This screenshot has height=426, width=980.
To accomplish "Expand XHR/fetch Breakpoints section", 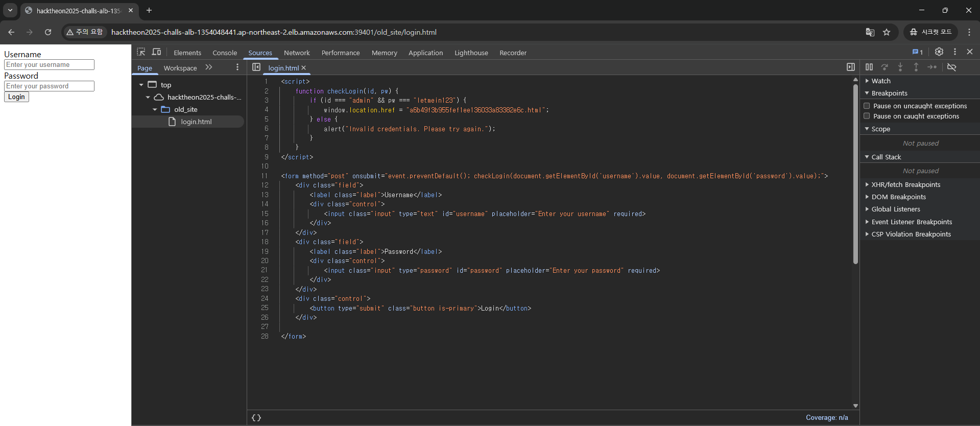I will [x=905, y=184].
